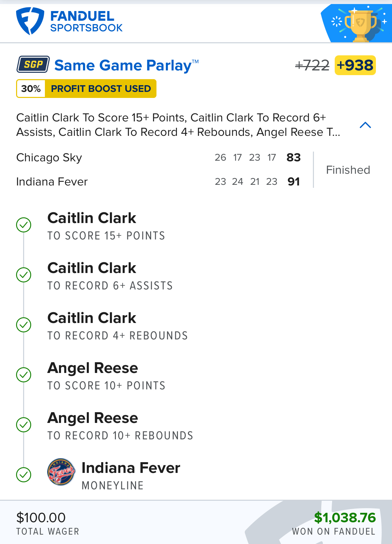Click the $1,038.76 winnings amount
Screen dimensions: 392x544
pyautogui.click(x=345, y=518)
